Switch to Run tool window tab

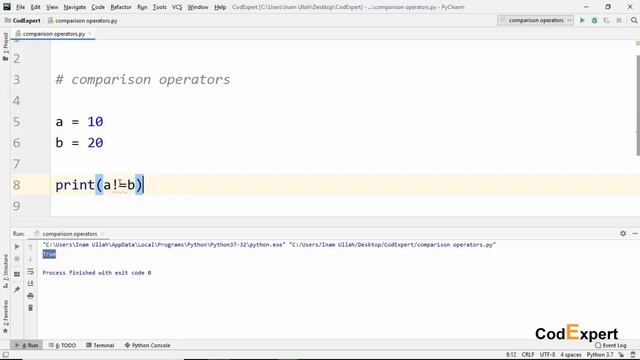click(x=27, y=345)
